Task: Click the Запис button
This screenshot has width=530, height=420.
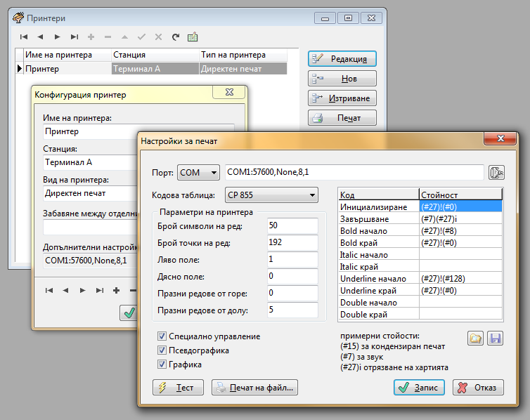Action: pyautogui.click(x=419, y=387)
